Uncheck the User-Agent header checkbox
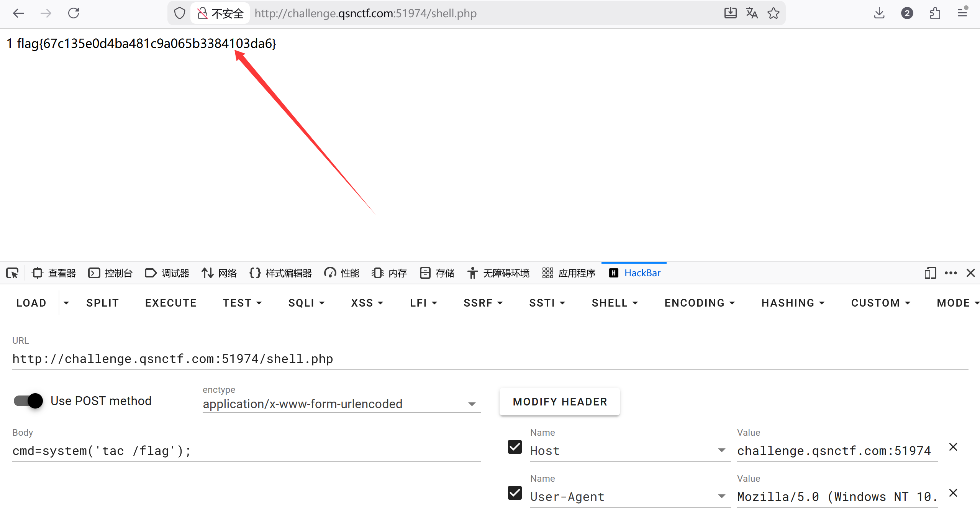The width and height of the screenshot is (980, 512). pyautogui.click(x=515, y=493)
